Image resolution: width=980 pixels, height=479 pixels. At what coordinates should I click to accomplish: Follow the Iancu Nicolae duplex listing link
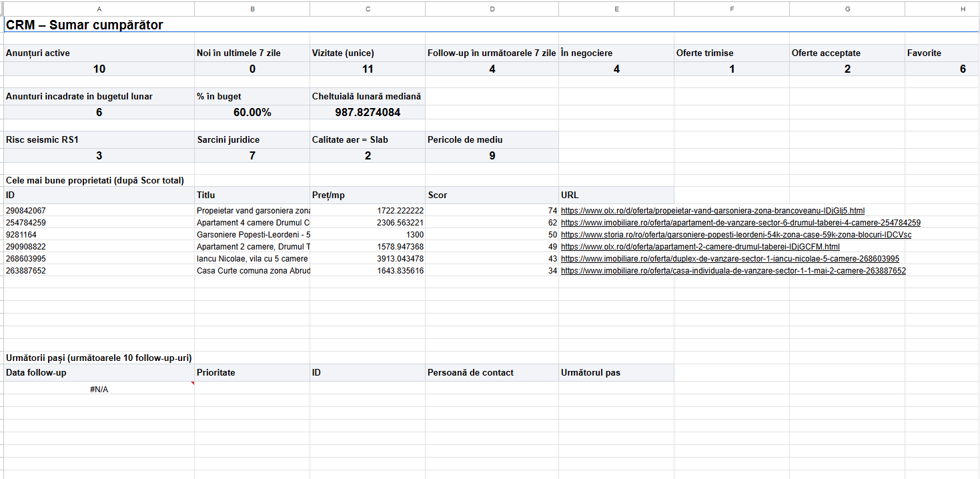click(x=730, y=259)
